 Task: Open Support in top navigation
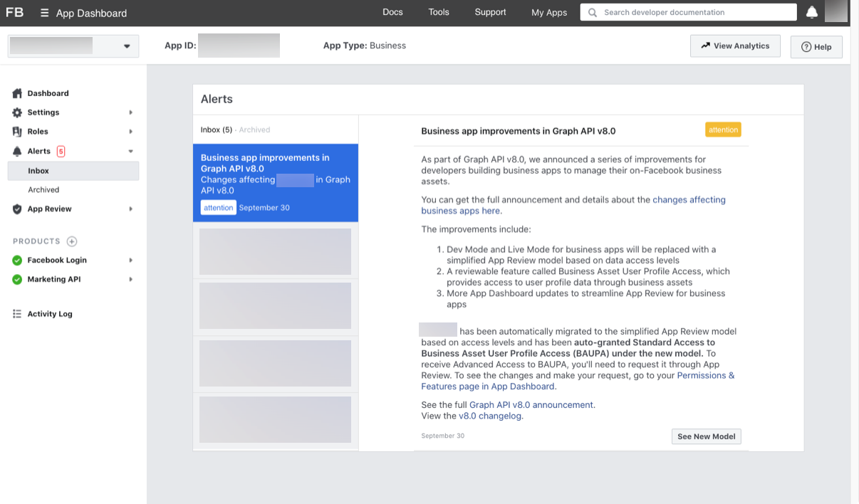click(x=490, y=12)
